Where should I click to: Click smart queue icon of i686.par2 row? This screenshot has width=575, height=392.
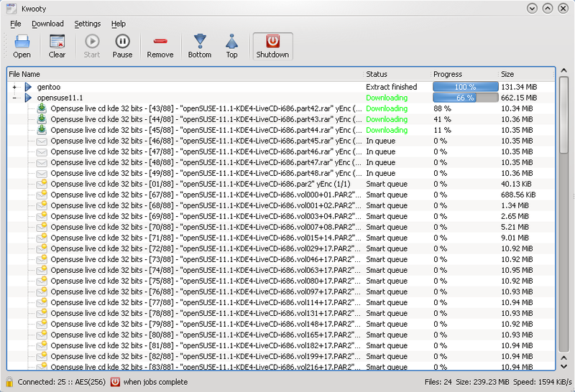click(x=42, y=184)
